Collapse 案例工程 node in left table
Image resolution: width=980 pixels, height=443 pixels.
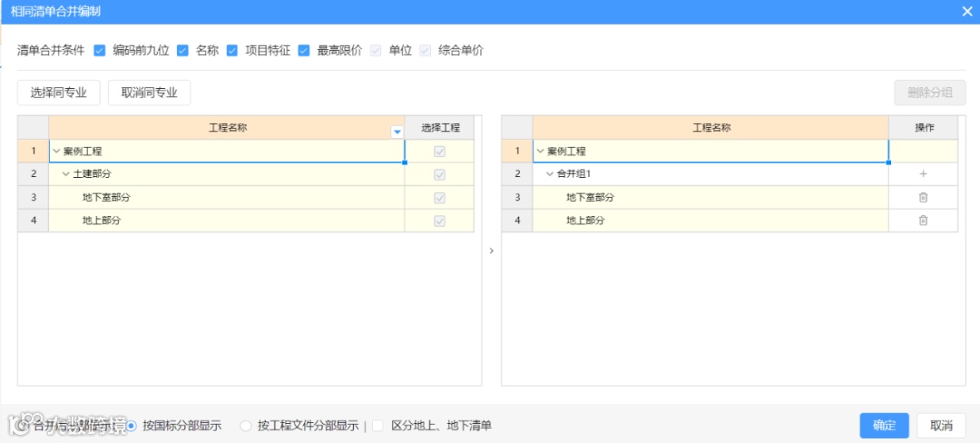(x=56, y=152)
